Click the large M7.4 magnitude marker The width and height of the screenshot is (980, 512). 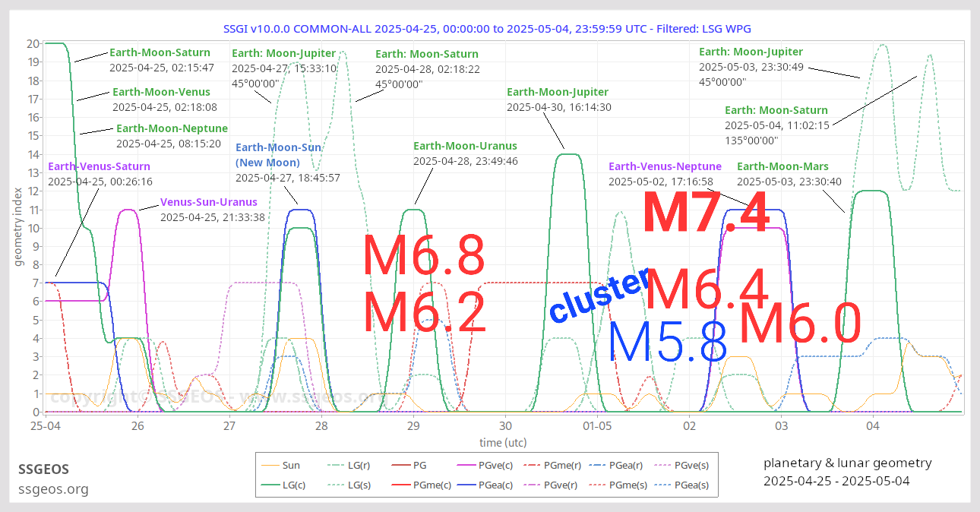click(x=706, y=214)
